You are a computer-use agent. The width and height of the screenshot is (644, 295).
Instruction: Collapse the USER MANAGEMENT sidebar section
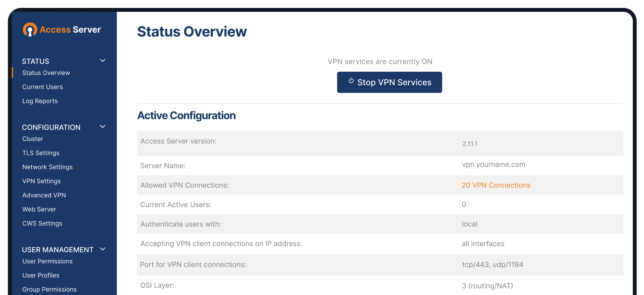coord(103,249)
